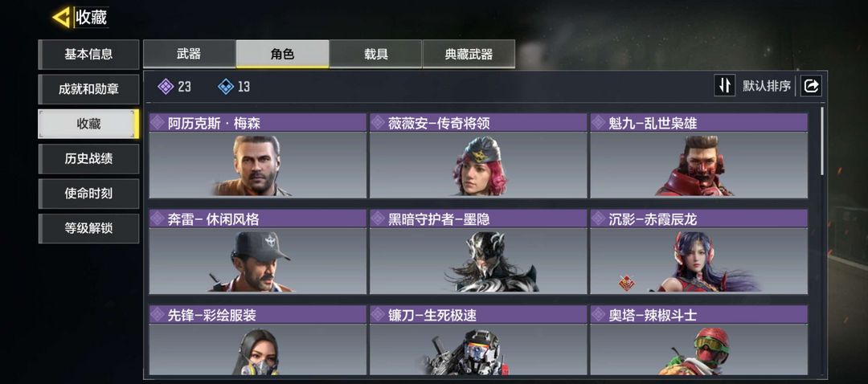Image resolution: width=868 pixels, height=384 pixels.
Task: Switch to the 载具 tab
Action: click(375, 54)
